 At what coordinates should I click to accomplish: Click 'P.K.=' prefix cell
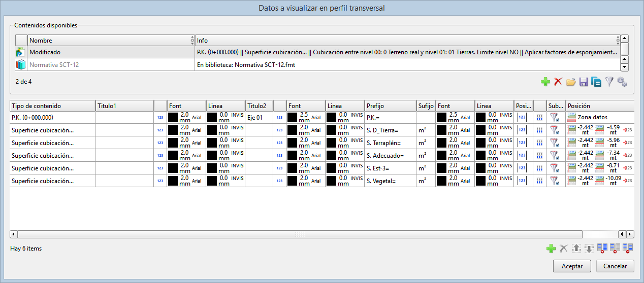[390, 117]
